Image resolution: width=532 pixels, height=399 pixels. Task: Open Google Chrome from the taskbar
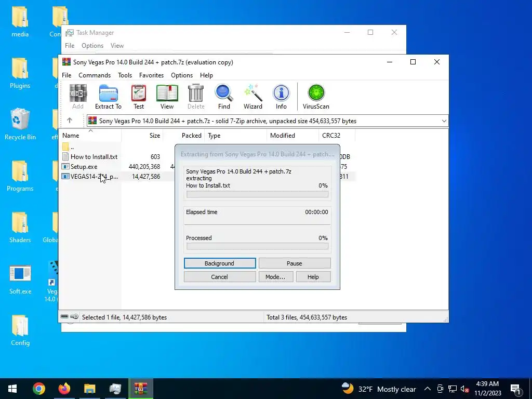(38, 389)
